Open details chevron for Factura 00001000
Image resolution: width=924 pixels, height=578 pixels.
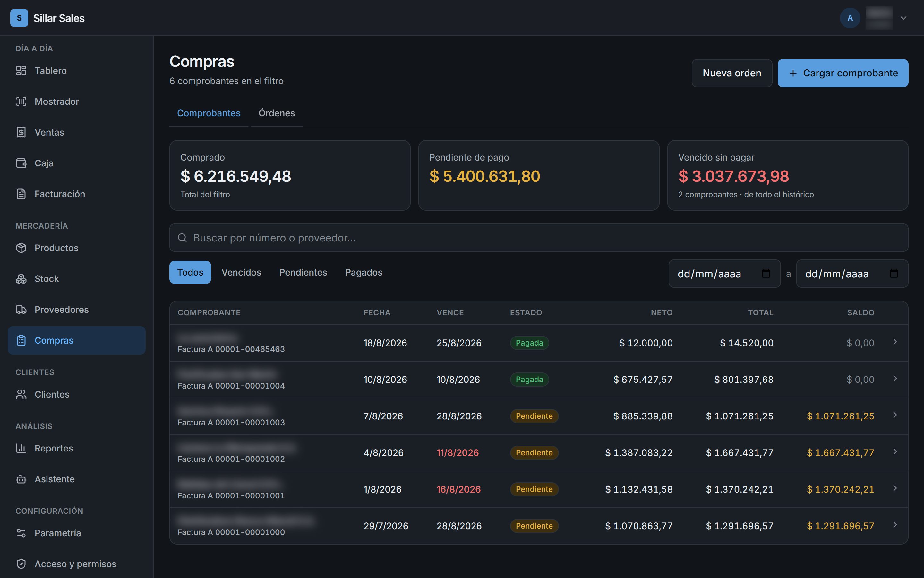[x=894, y=525]
